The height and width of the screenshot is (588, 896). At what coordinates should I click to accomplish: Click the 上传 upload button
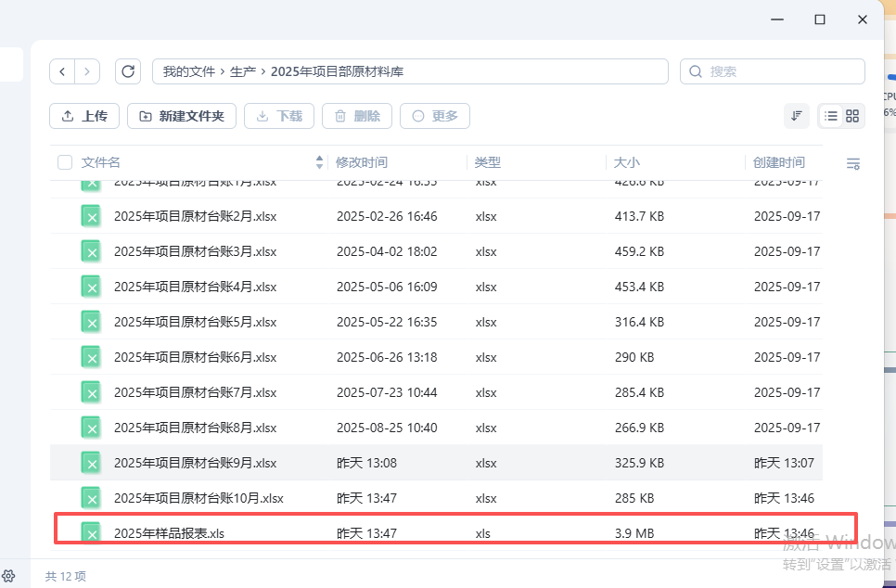click(x=84, y=116)
